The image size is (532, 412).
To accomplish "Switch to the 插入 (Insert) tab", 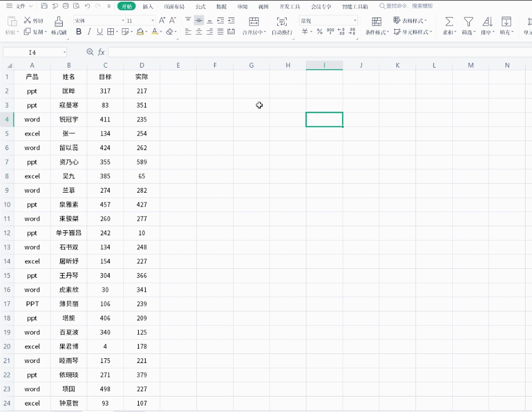I will [x=148, y=6].
